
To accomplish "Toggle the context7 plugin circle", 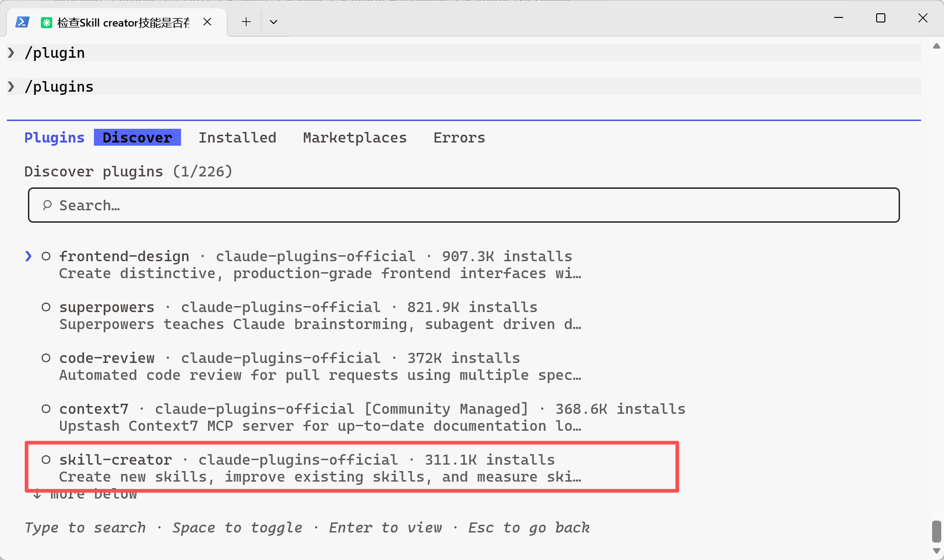I will (x=46, y=409).
